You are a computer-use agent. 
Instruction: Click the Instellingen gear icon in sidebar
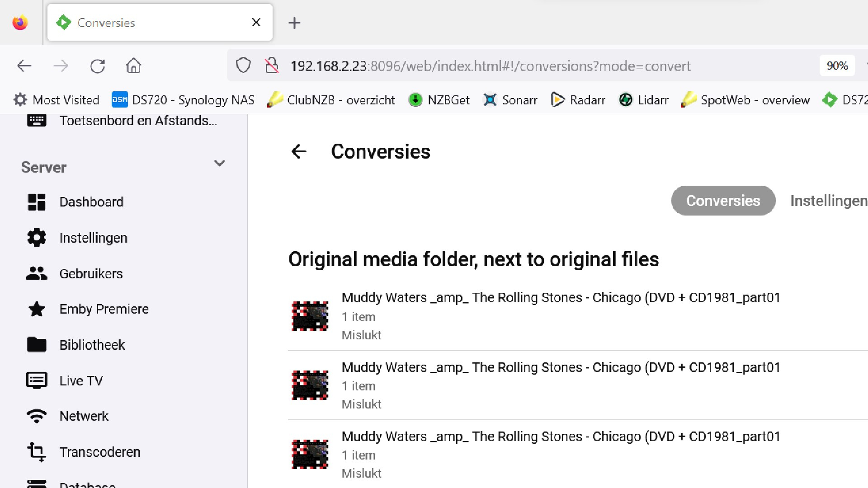click(37, 238)
